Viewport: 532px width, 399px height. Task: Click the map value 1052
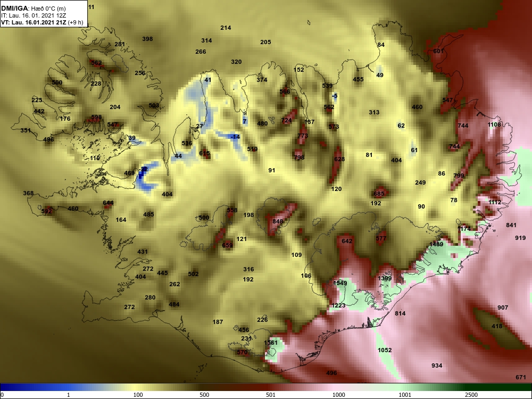(385, 350)
